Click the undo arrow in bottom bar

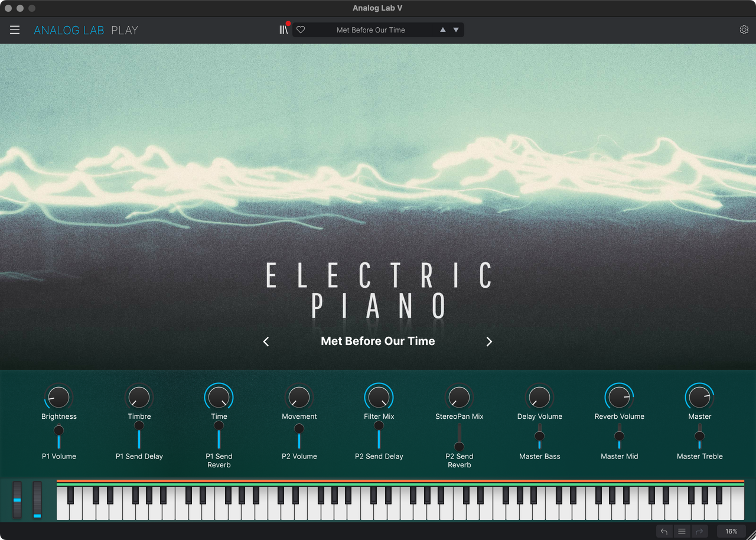(x=664, y=531)
